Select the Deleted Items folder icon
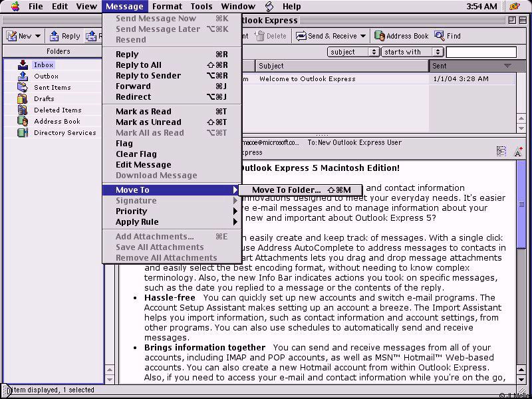 tap(23, 110)
